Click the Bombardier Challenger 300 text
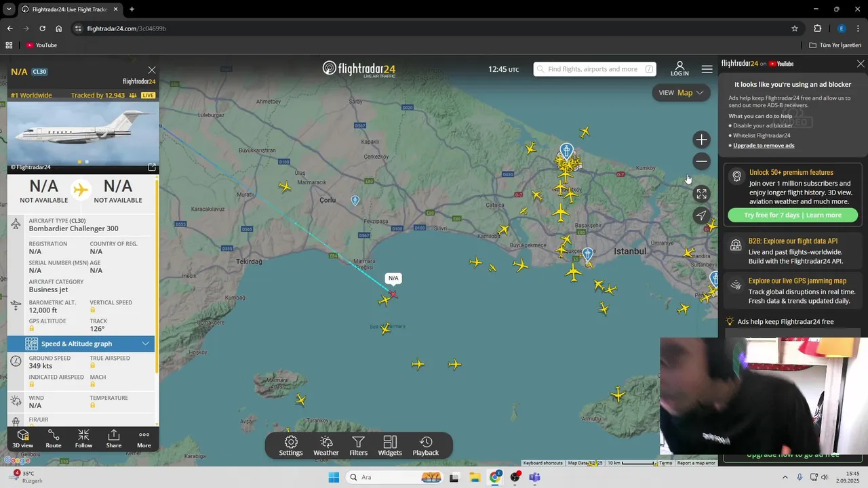The height and width of the screenshot is (488, 868). [x=73, y=228]
